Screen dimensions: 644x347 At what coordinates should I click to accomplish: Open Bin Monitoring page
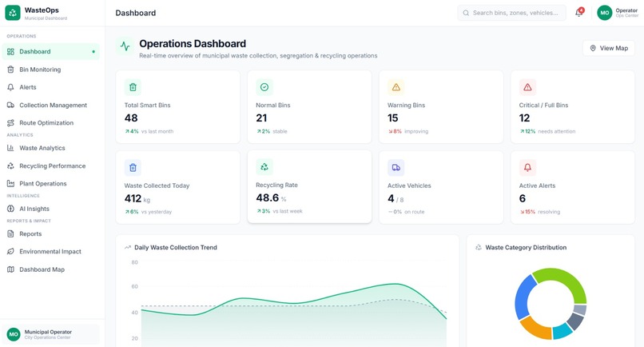click(x=50, y=70)
